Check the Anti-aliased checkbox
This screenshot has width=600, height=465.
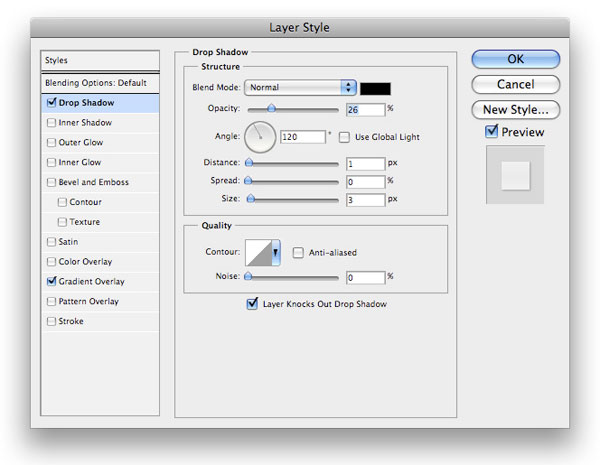[x=298, y=253]
